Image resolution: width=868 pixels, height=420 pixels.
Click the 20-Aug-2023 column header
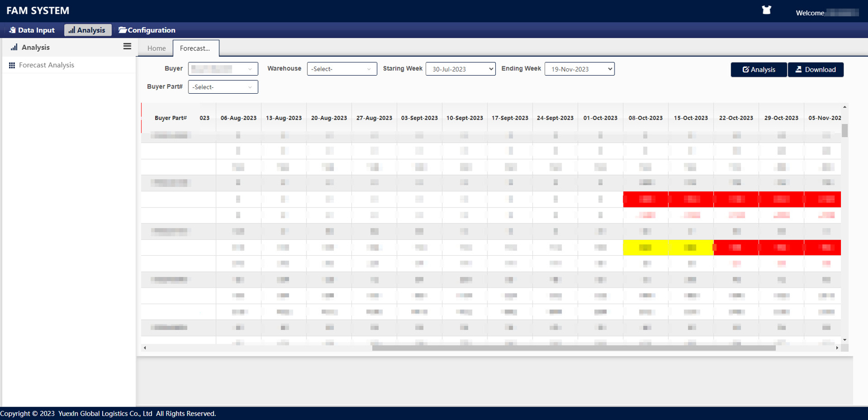[329, 118]
